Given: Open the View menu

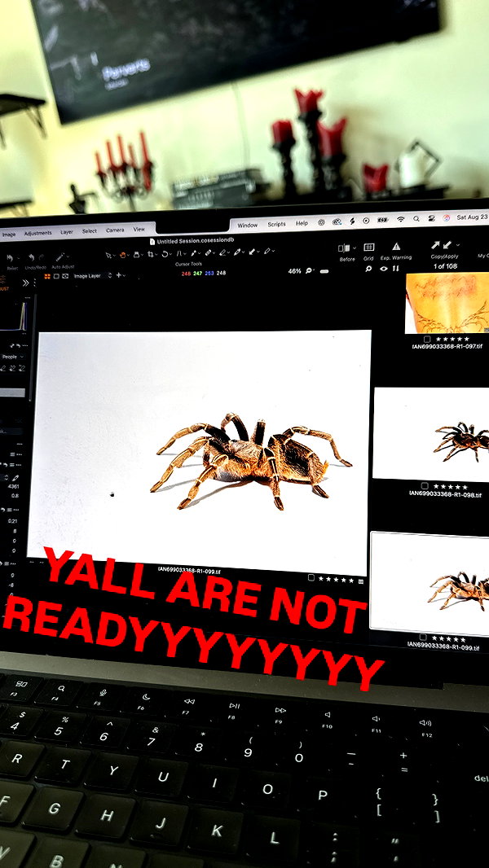Looking at the screenshot, I should coord(139,229).
